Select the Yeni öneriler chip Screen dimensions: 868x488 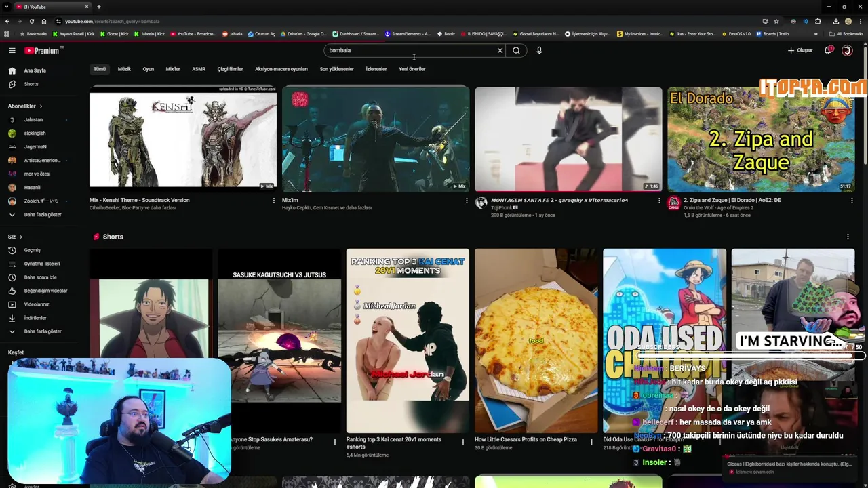tap(412, 69)
